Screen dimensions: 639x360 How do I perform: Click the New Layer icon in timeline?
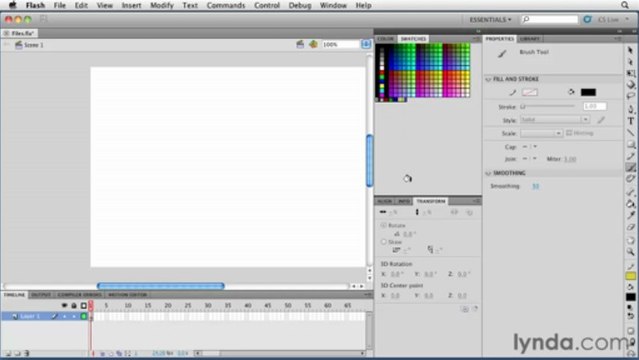[x=8, y=353]
